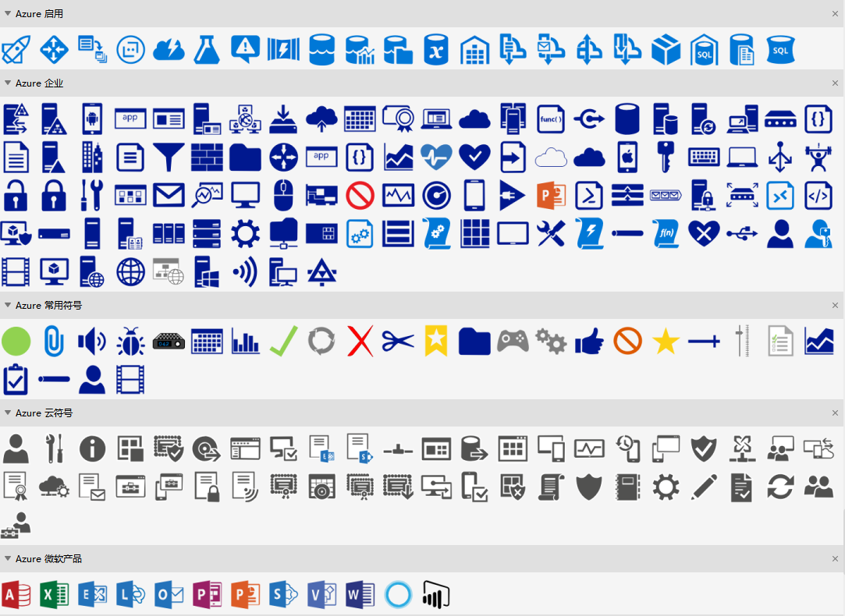Choose the func() function icon
Image resolution: width=845 pixels, height=616 pixels.
coord(551,119)
